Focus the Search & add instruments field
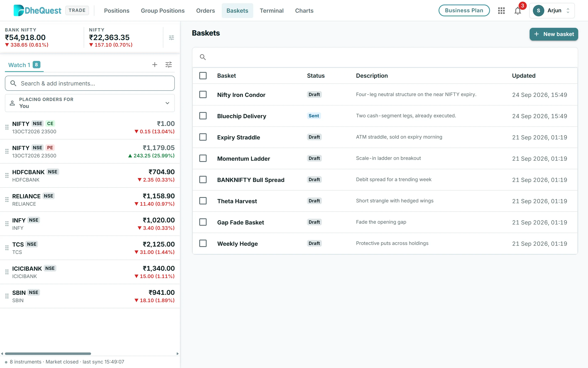Screen dimensions: 588x368 [x=90, y=83]
